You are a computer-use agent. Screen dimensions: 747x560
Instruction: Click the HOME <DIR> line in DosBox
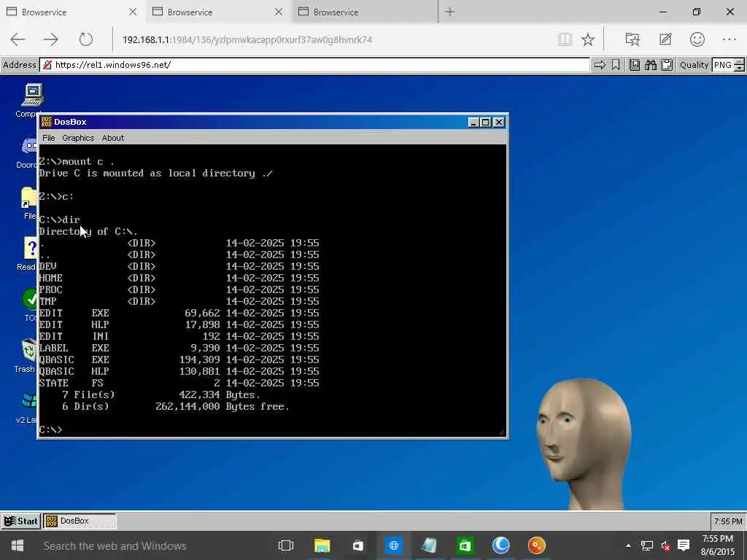click(179, 278)
